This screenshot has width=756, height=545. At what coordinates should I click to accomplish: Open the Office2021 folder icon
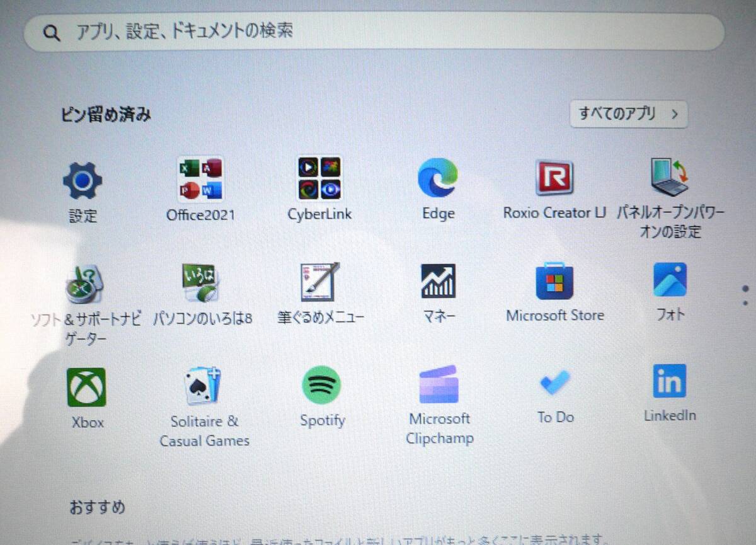coord(200,178)
